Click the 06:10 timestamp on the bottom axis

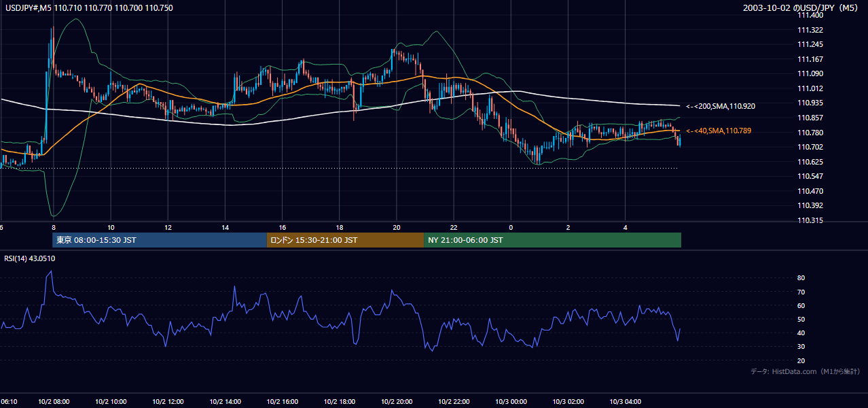(9, 401)
